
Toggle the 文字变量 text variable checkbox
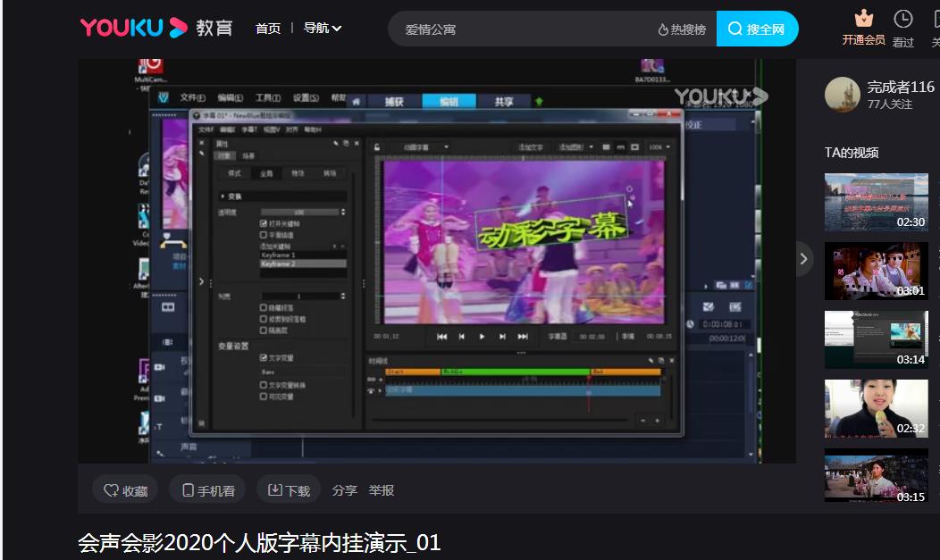tap(264, 357)
